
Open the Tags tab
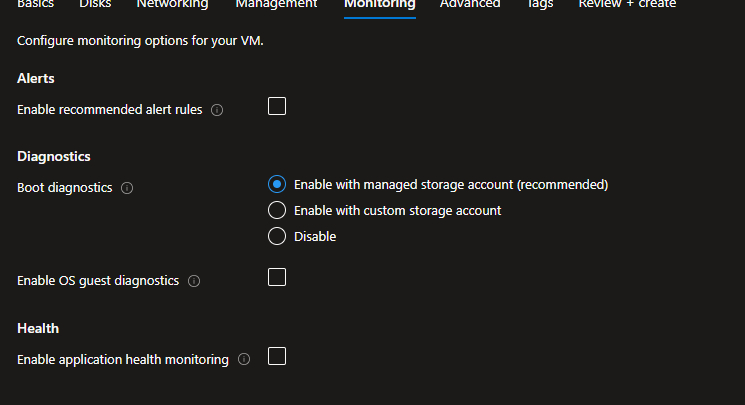point(539,5)
